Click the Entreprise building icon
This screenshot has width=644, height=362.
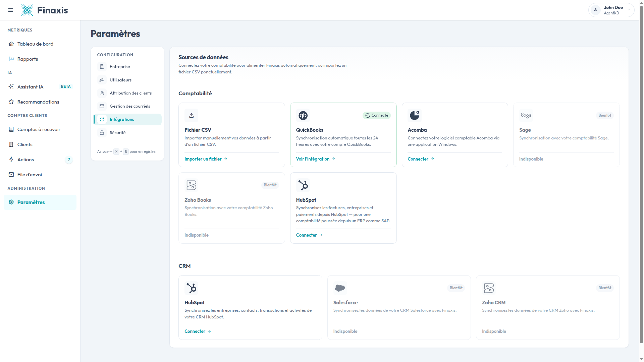(102, 67)
